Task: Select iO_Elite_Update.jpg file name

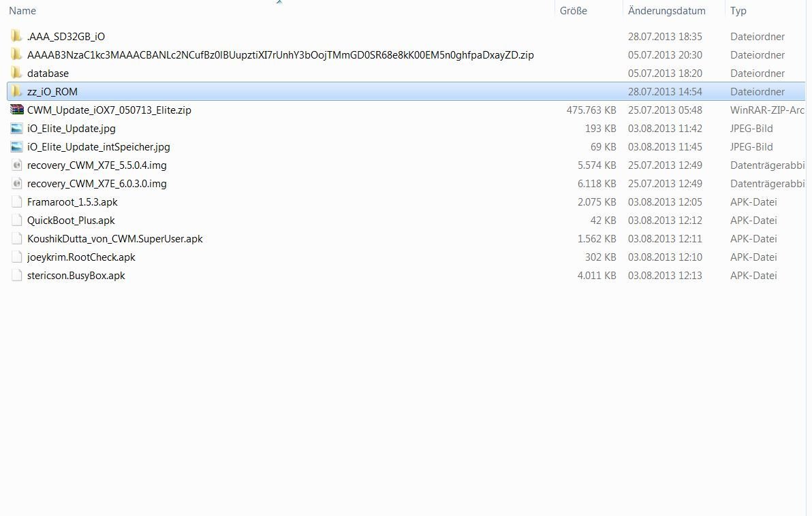Action: click(x=72, y=129)
